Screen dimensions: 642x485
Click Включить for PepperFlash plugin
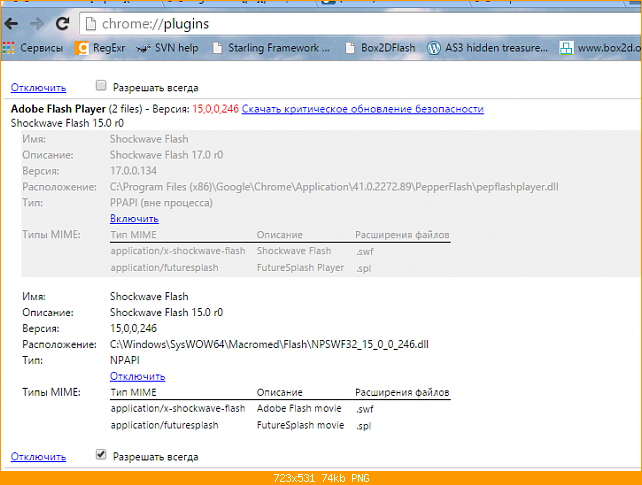click(x=134, y=219)
